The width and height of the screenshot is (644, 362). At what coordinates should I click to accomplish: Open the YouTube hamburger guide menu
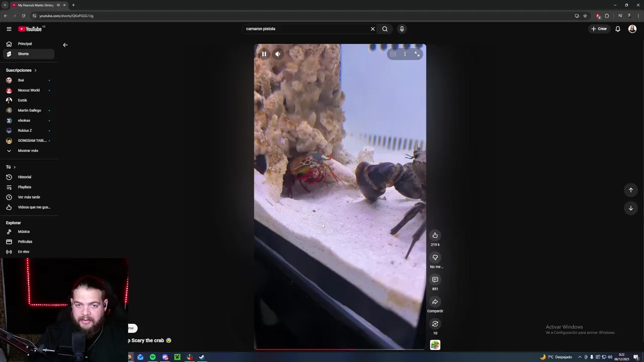click(x=9, y=29)
